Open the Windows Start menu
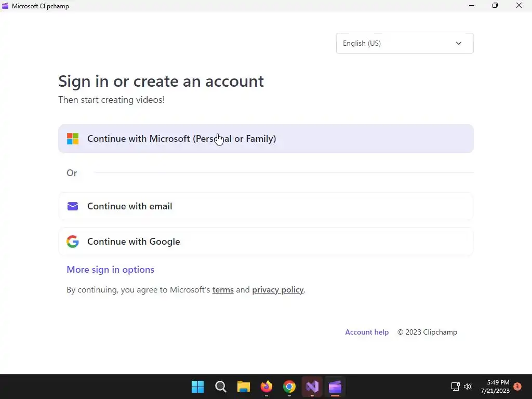 pyautogui.click(x=197, y=387)
